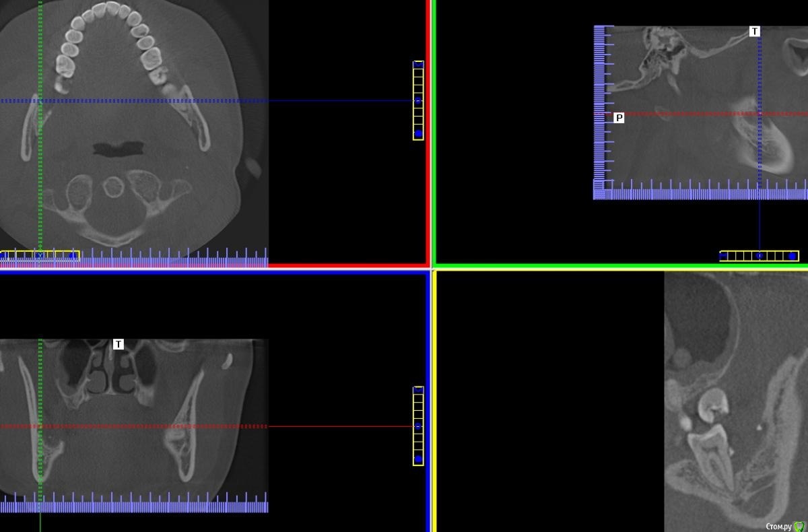Click the top handle of the axial view's vertical slice slider

pyautogui.click(x=418, y=65)
